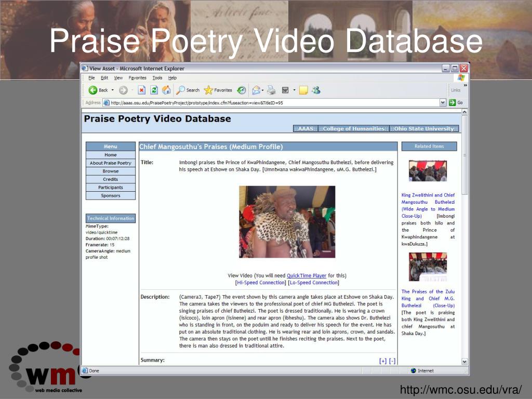Open the Tools menu
The height and width of the screenshot is (399, 532).
coord(157,78)
